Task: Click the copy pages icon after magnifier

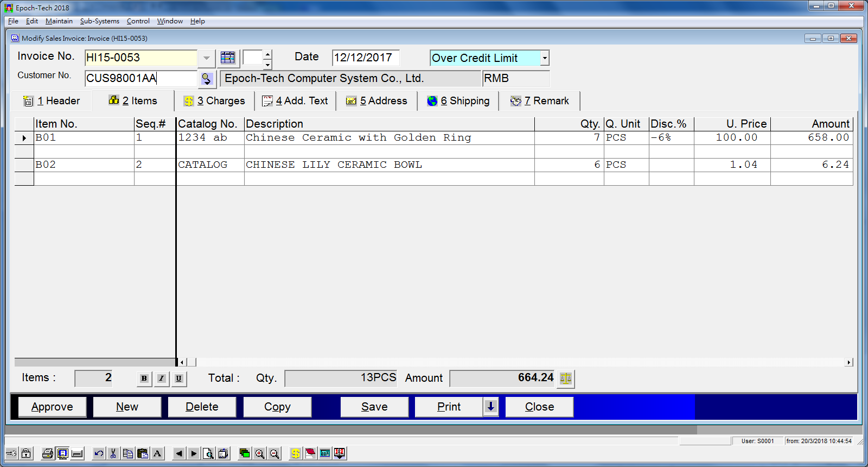Action: coord(223,453)
